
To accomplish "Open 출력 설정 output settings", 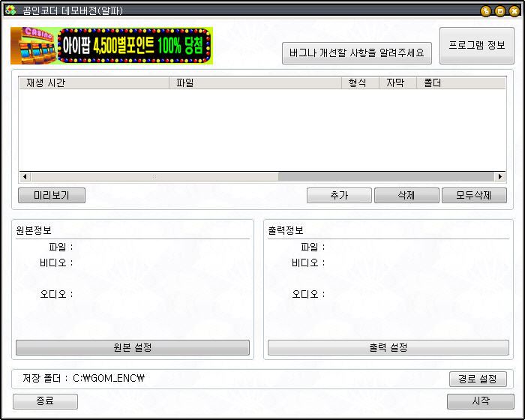I will click(x=388, y=348).
